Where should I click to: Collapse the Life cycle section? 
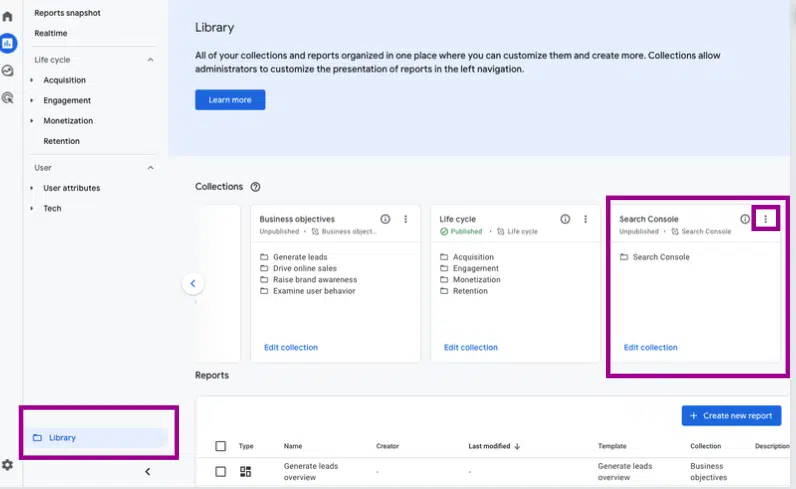[150, 60]
